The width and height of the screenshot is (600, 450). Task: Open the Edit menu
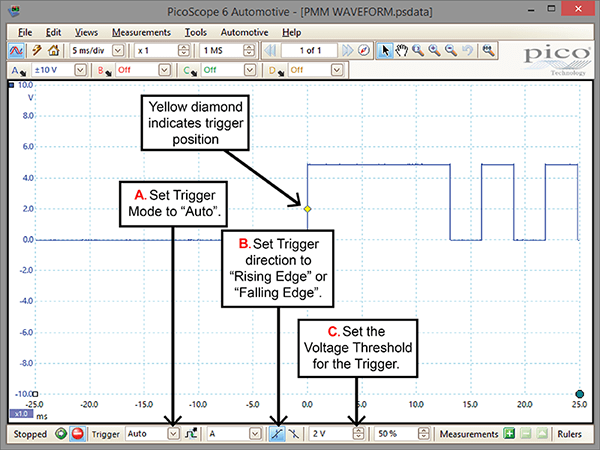tap(53, 33)
